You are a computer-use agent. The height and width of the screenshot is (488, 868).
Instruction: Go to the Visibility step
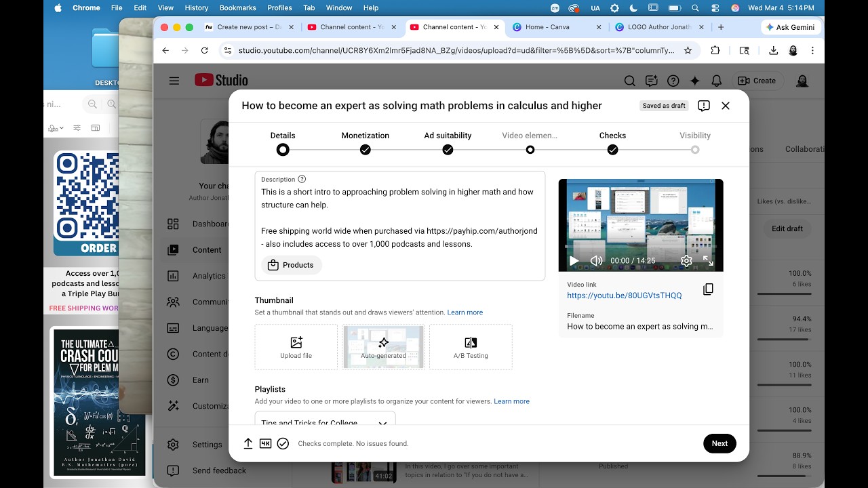(x=695, y=143)
